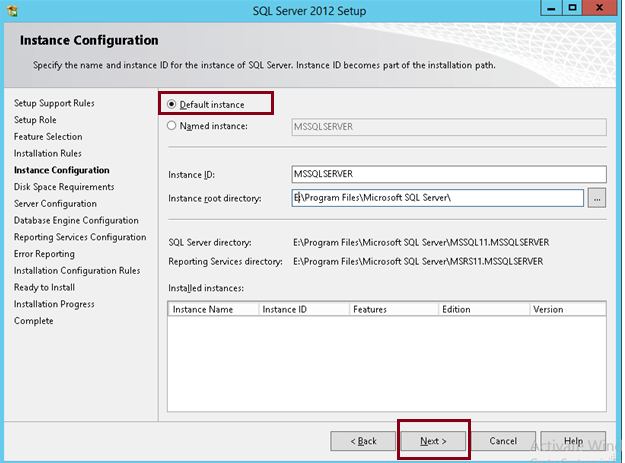
Task: Click the Installed instances label
Action: point(206,288)
